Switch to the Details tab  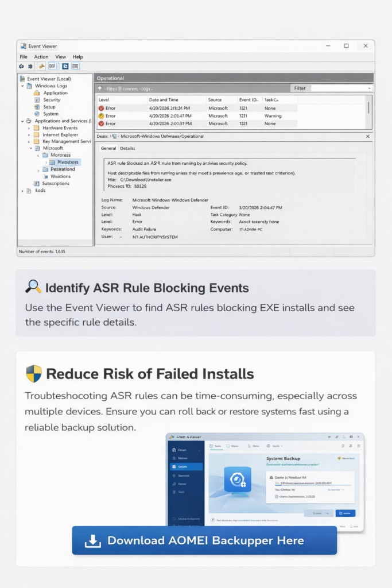click(x=127, y=148)
